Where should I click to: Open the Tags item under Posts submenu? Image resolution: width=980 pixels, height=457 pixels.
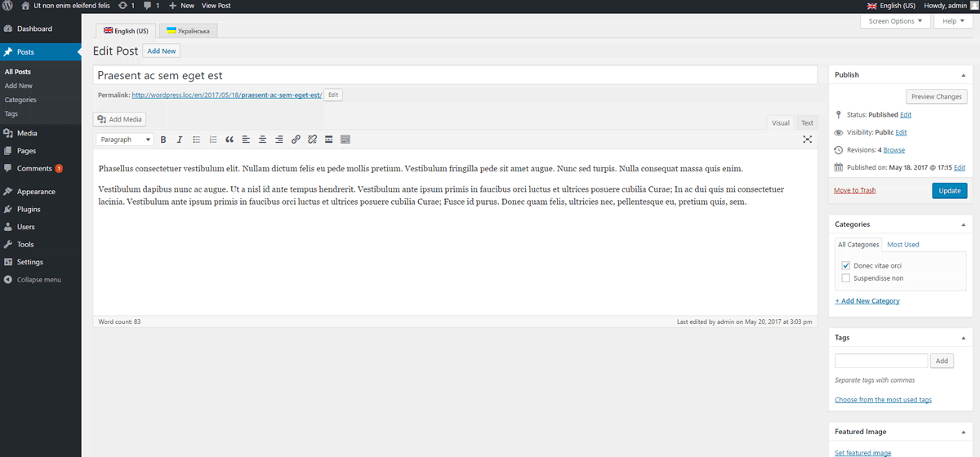pos(11,113)
